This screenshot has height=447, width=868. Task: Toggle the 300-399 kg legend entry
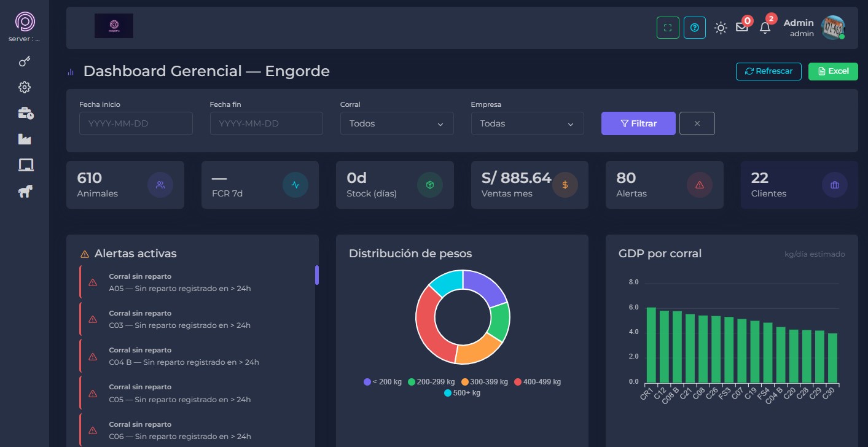(485, 382)
